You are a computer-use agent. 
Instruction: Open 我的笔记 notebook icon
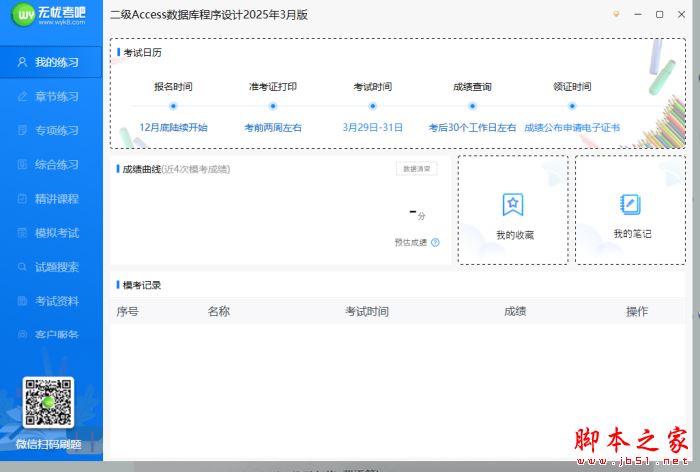point(630,205)
